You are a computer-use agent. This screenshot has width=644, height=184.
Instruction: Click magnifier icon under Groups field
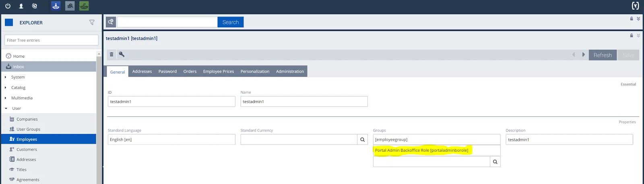pos(495,162)
